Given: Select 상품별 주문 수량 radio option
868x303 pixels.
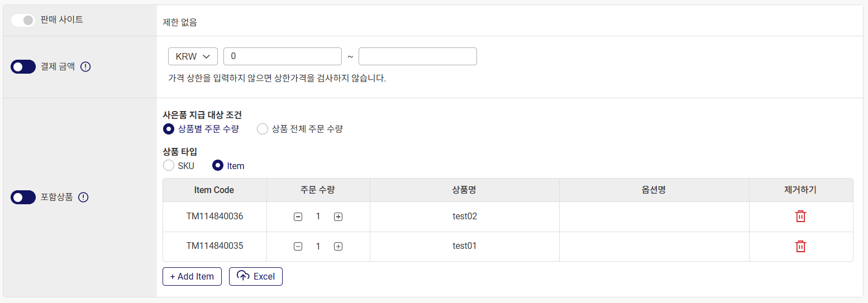Looking at the screenshot, I should point(169,129).
